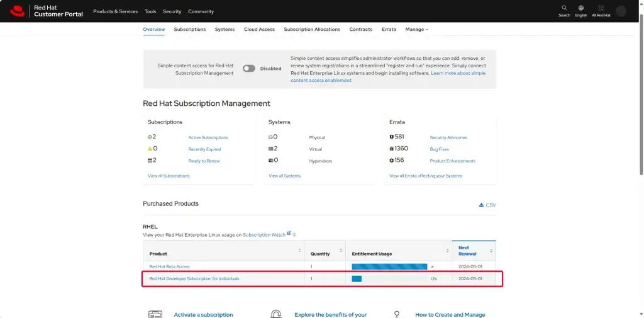Open the How to Create and Manage link
The height and width of the screenshot is (318, 644).
point(450,315)
